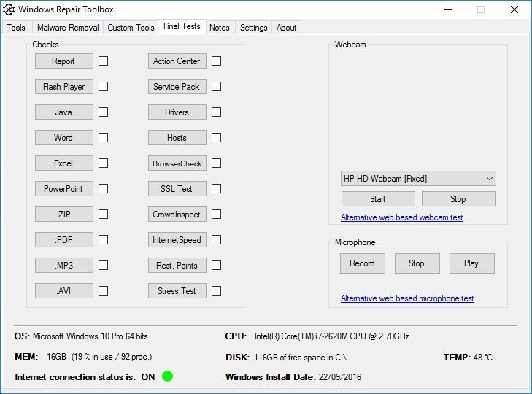Open alternative web based microphone test link

coord(407,298)
